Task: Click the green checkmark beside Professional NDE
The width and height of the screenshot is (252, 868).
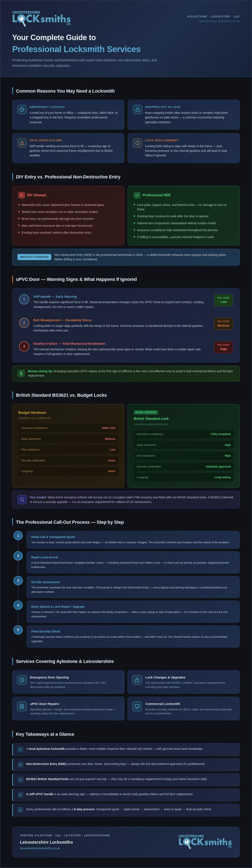Action: (137, 195)
